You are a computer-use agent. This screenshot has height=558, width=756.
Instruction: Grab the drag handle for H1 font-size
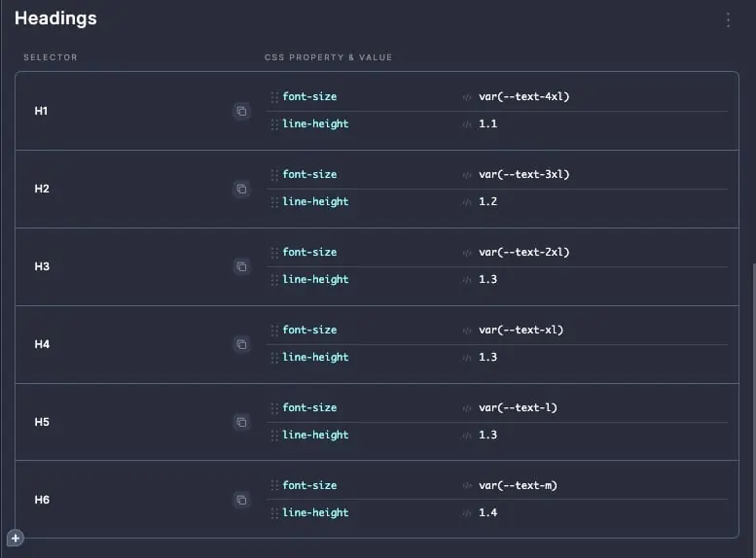[x=274, y=97]
